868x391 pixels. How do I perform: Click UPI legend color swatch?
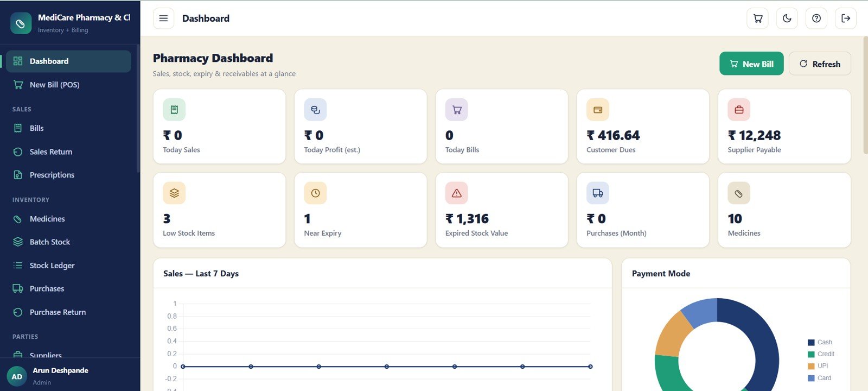point(811,367)
